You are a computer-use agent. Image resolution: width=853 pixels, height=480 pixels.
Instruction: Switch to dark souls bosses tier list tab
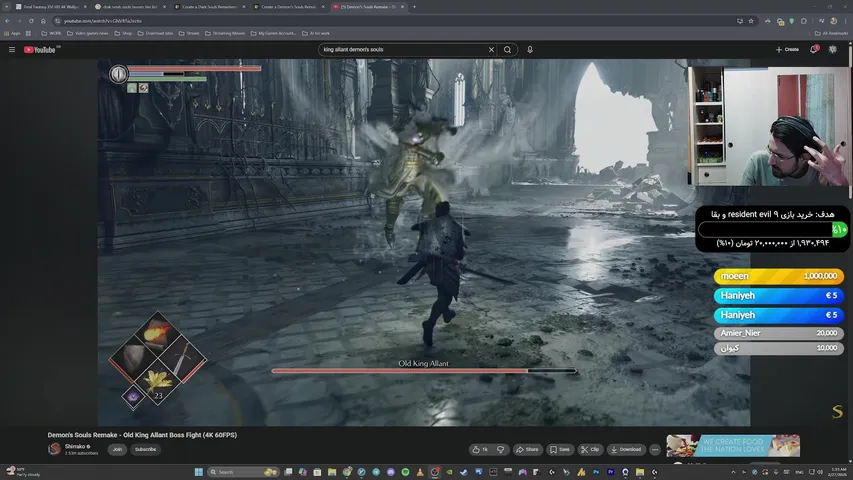click(x=130, y=7)
